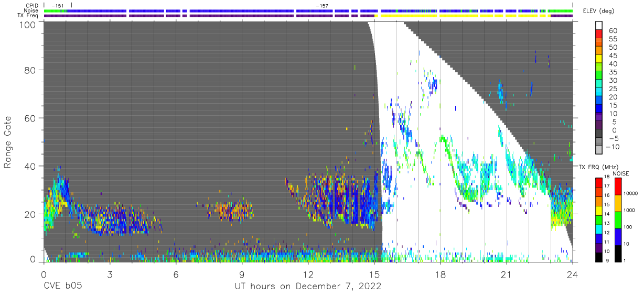Viewport: 644px width, 297px height.
Task: Click the green start of the Noise strip
Action: point(55,10)
